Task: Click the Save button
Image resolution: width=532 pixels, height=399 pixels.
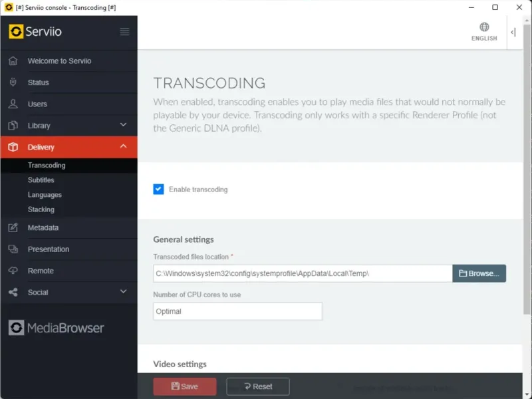Action: tap(185, 386)
